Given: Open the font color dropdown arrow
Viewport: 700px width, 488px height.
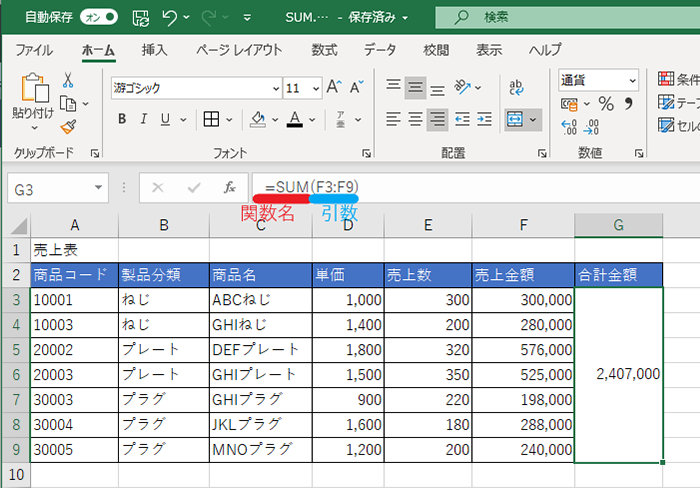Looking at the screenshot, I should (x=312, y=120).
